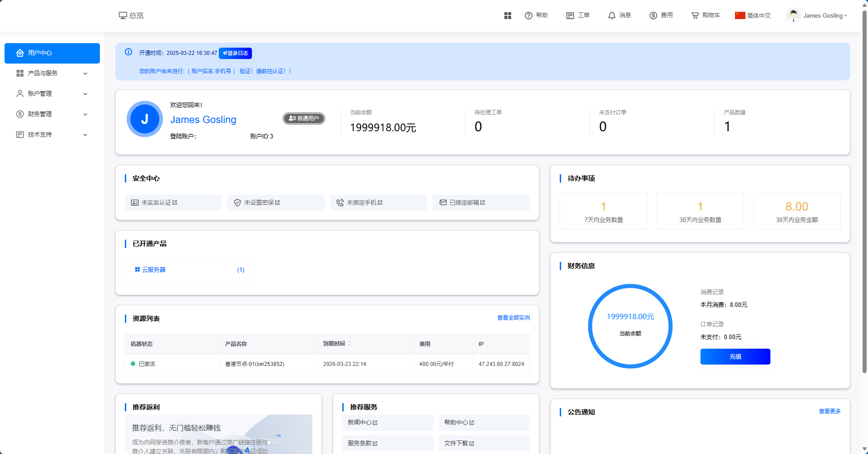Click the 总览 monitor icon
868x454 pixels.
pos(123,15)
